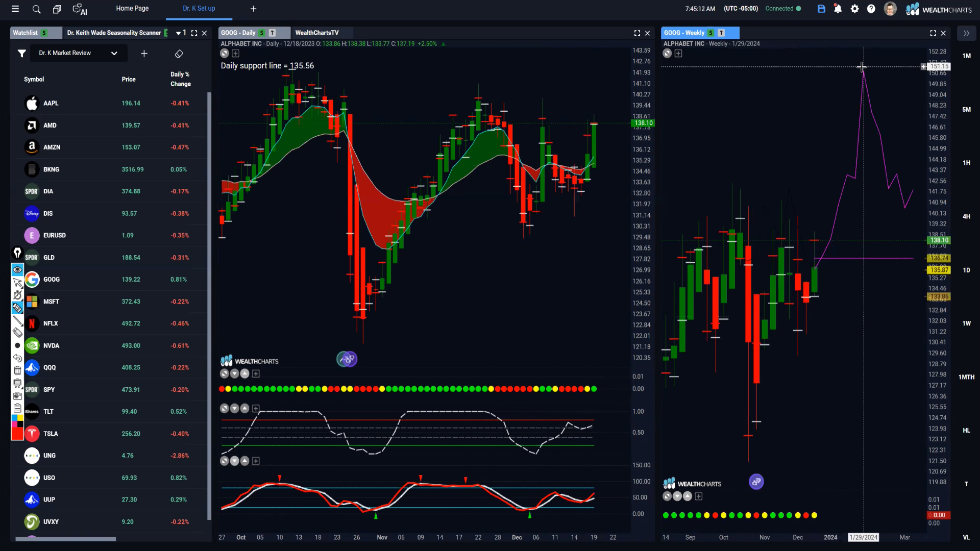980x551 pixels.
Task: Toggle the S link badge on the GOOG Weekly tab
Action: 711,33
